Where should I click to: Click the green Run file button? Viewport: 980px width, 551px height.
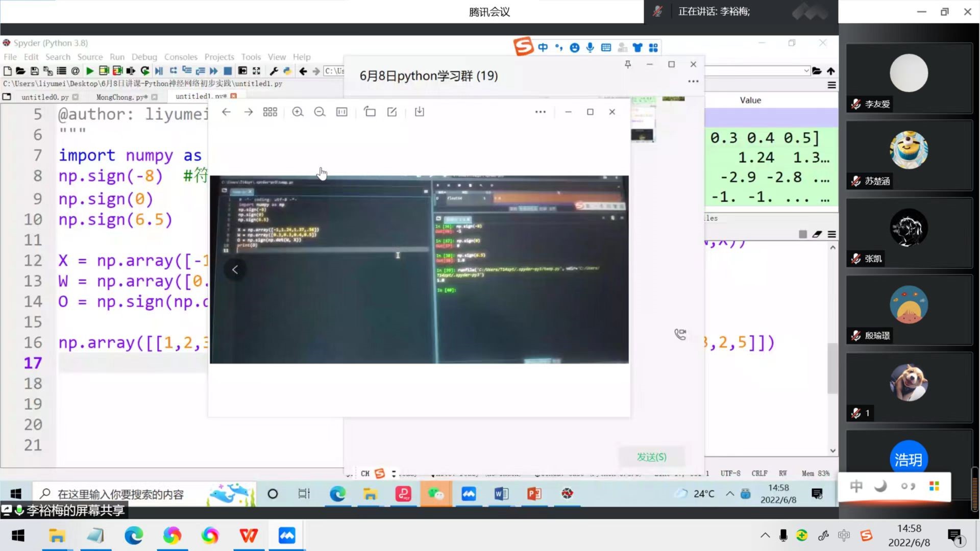90,71
